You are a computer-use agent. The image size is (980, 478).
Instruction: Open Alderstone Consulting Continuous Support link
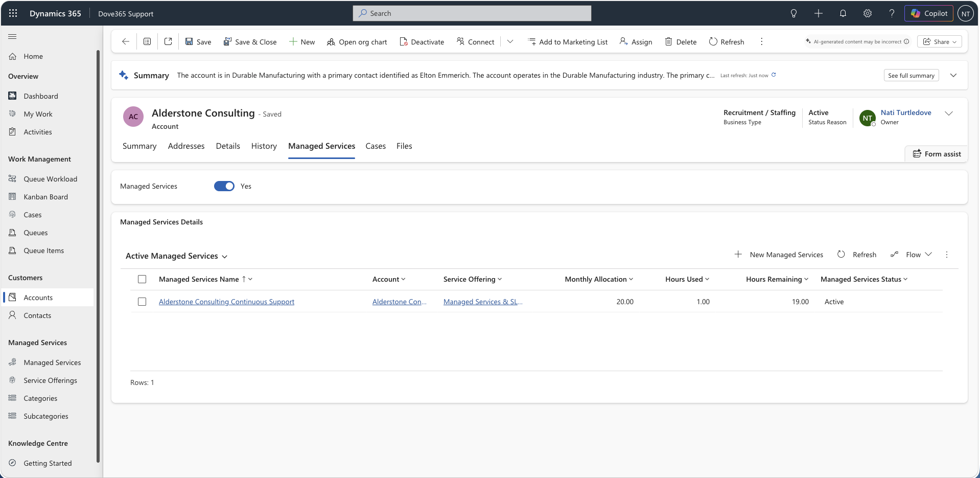coord(226,302)
